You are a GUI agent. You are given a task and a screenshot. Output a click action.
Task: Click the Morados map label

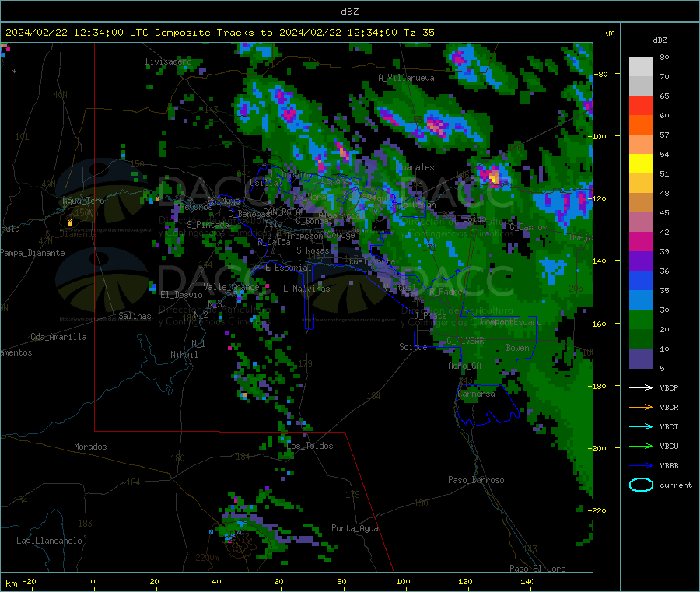[x=91, y=447]
